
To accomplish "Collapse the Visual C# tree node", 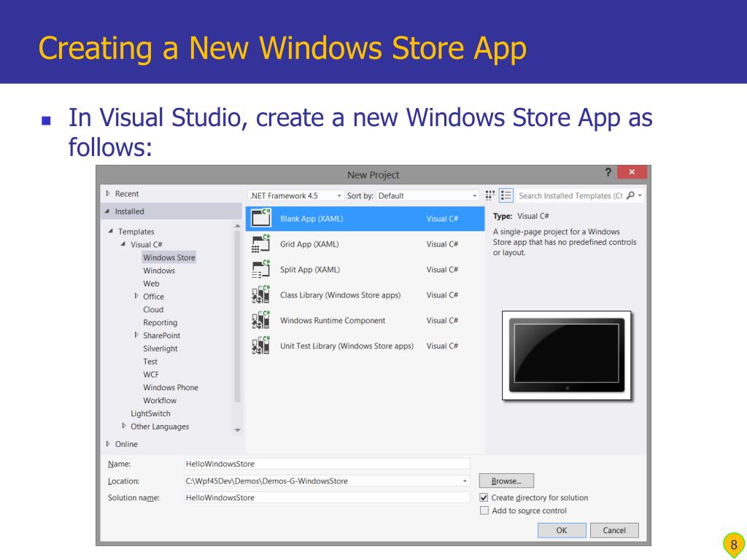I will [123, 244].
